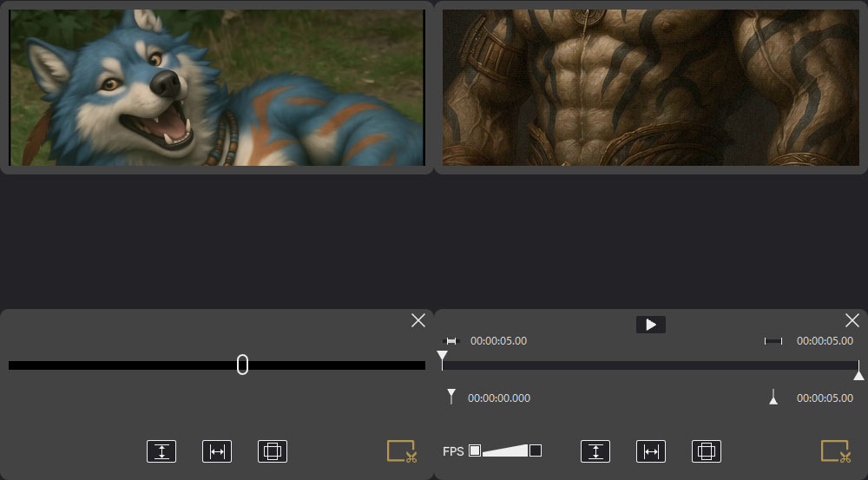The height and width of the screenshot is (480, 868).
Task: Select the tattooed torso video preview
Action: click(x=650, y=88)
